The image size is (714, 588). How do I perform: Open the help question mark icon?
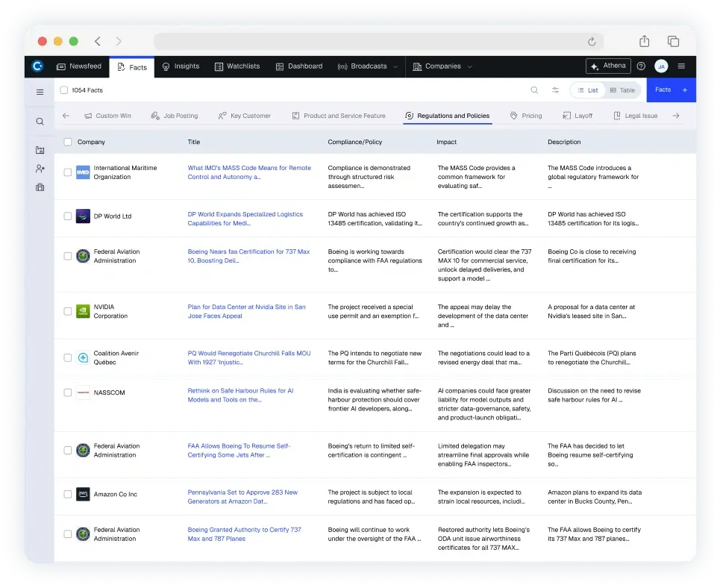point(641,66)
